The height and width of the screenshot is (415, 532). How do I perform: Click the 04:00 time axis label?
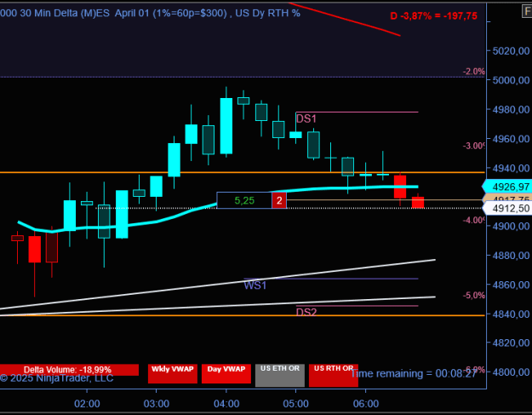pyautogui.click(x=226, y=404)
